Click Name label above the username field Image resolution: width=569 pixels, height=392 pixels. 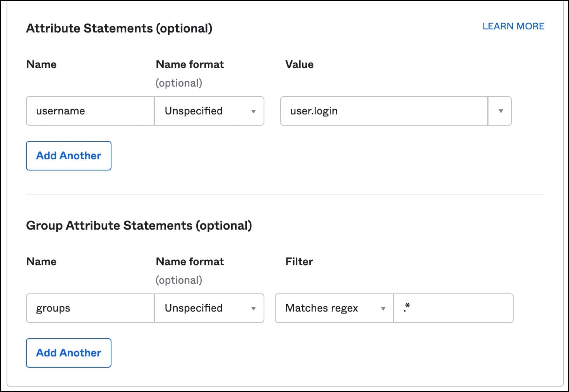[41, 65]
